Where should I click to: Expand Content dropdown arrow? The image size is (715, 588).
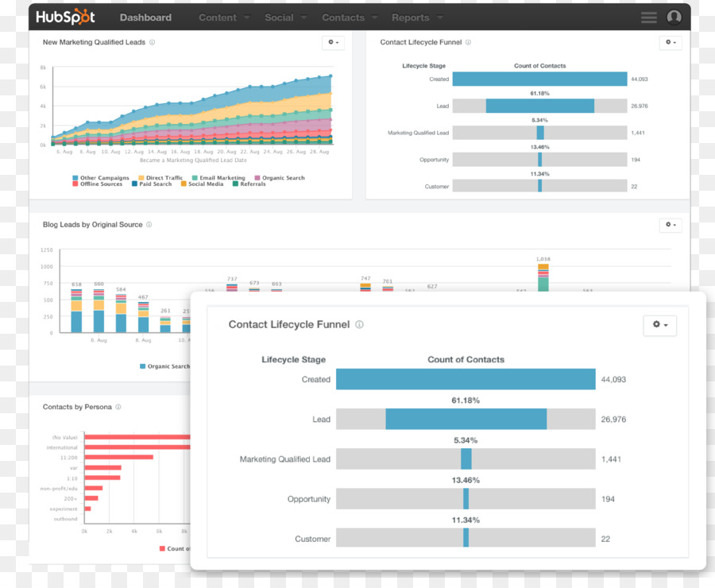[x=247, y=17]
